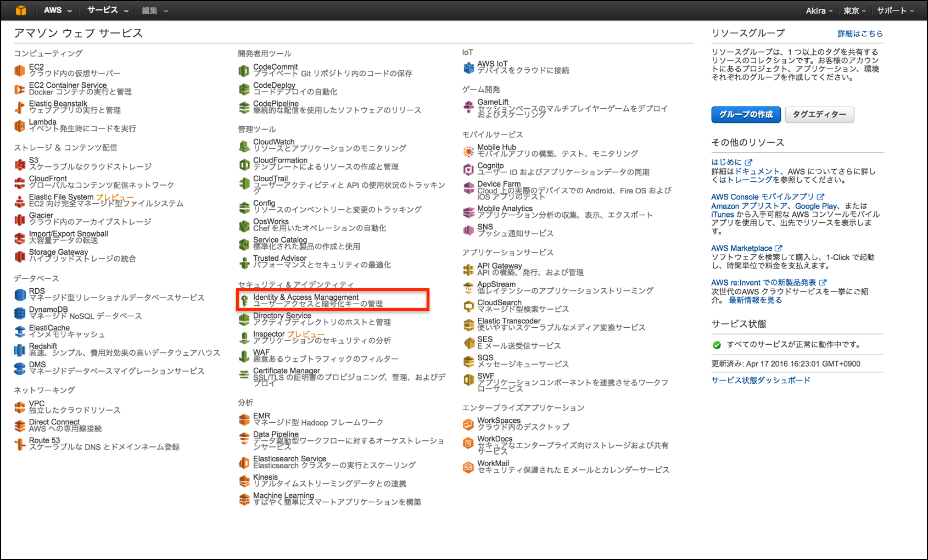The width and height of the screenshot is (928, 560).
Task: Select the Route 53 DNS service icon
Action: coord(19,443)
